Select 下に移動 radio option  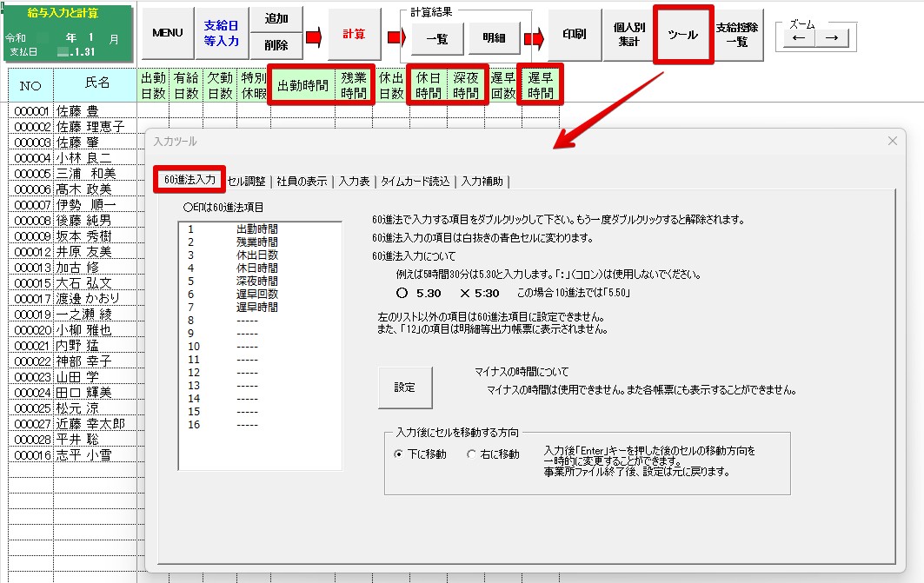(x=399, y=454)
